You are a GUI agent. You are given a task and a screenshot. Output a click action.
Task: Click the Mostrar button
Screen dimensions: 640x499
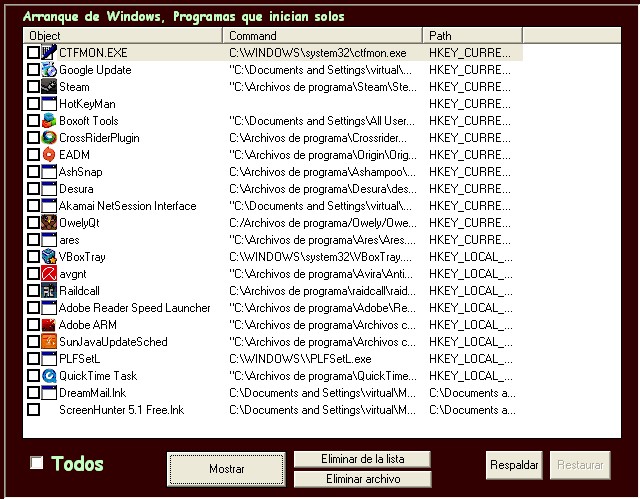coord(227,469)
